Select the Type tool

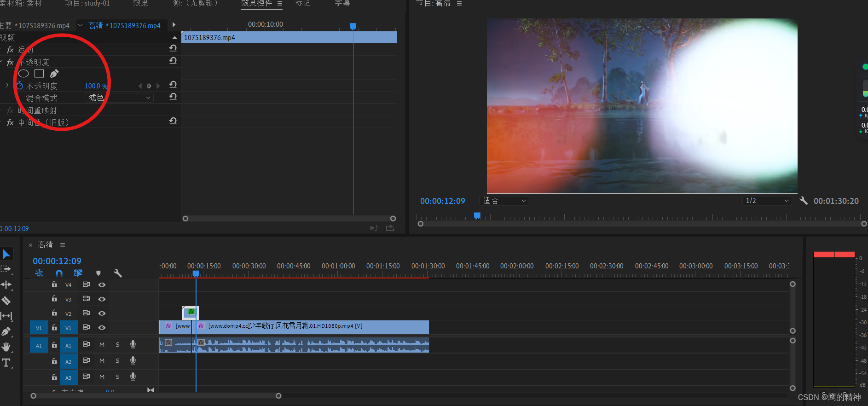click(6, 362)
